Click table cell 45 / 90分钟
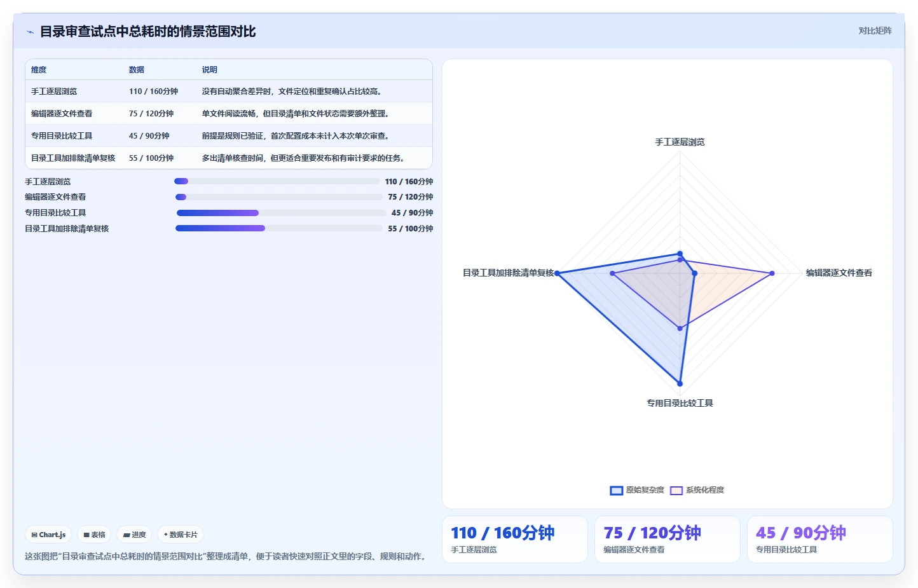The height and width of the screenshot is (588, 918). coord(149,136)
